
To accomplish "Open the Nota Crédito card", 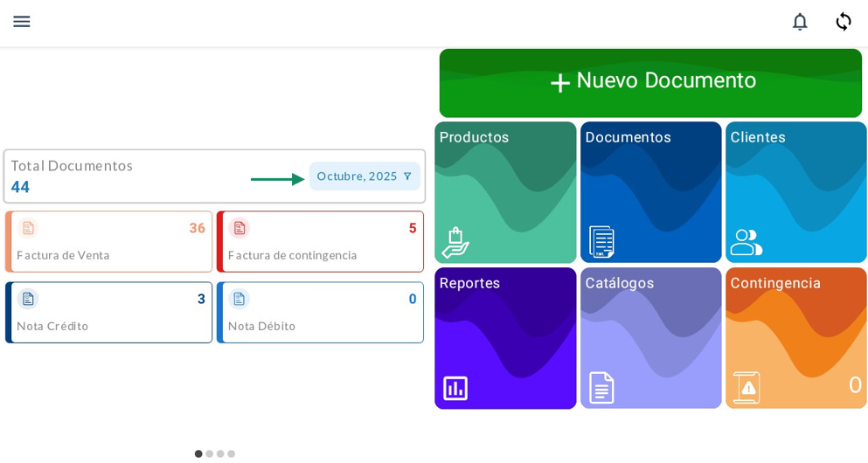I will tap(109, 313).
